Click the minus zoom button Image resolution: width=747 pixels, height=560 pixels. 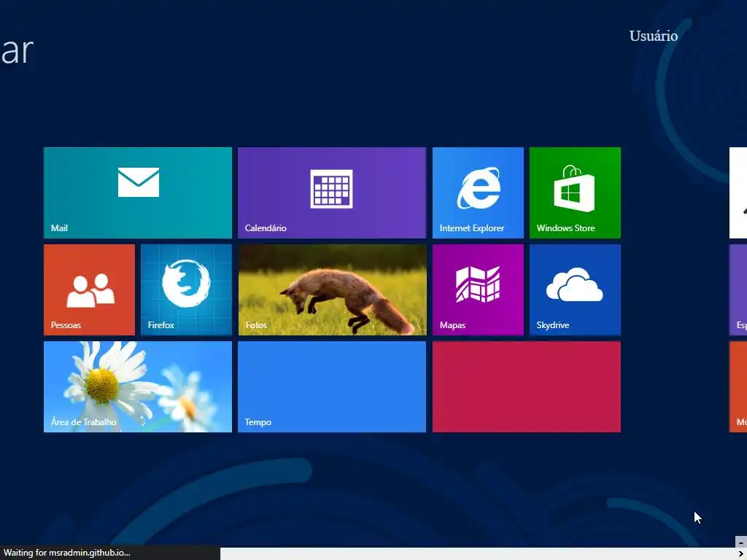741,542
